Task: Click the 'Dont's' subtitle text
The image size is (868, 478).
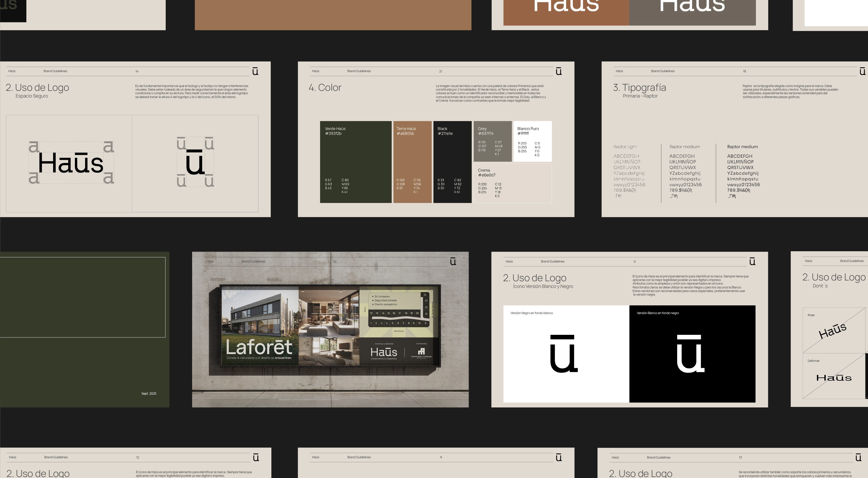Action: point(820,286)
